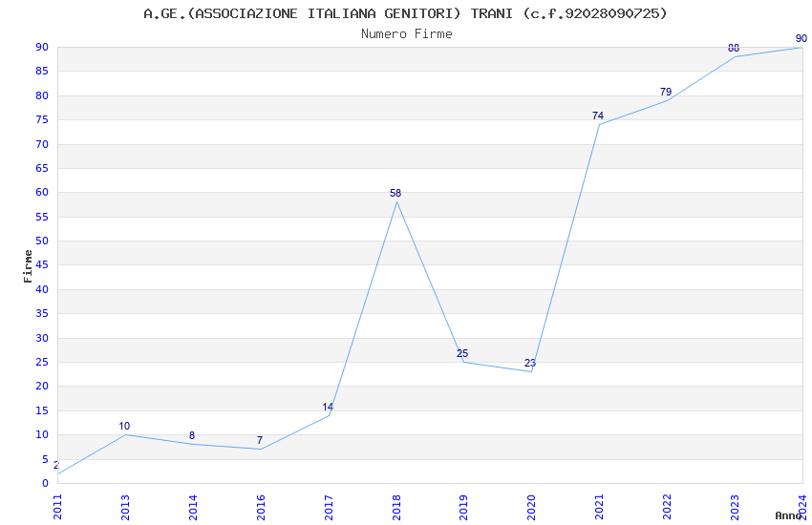
Task: Click x-axis year 2023
Action: point(735,507)
